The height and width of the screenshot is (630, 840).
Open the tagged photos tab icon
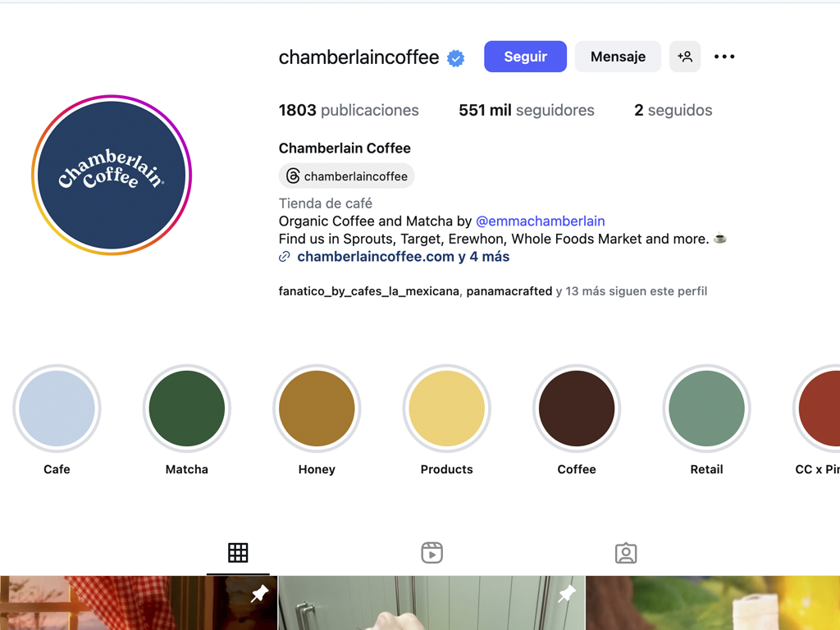point(626,553)
